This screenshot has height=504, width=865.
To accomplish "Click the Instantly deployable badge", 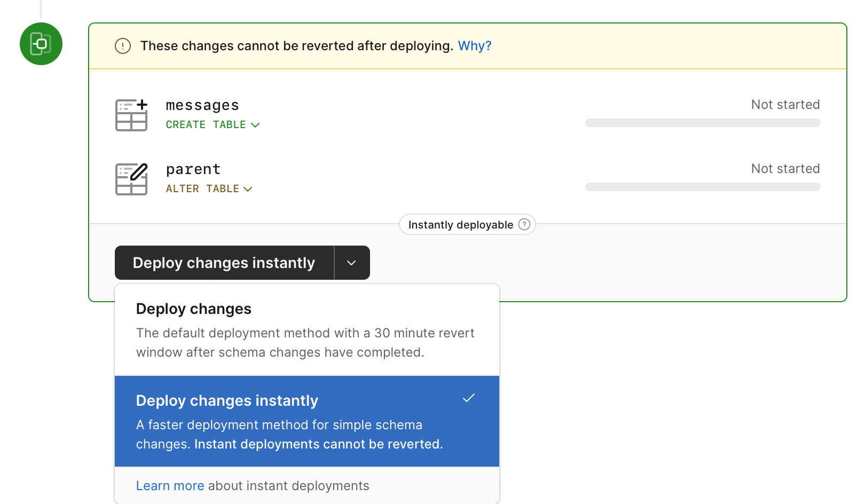I will (x=467, y=224).
